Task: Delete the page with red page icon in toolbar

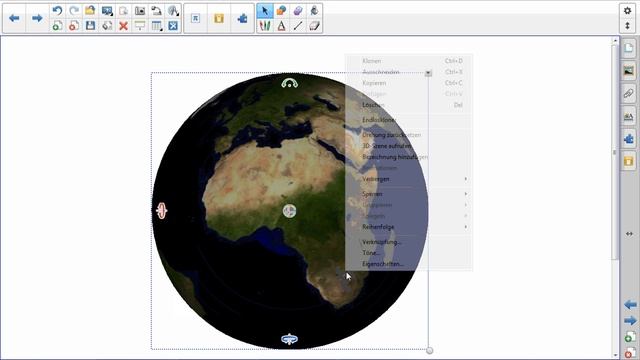Action: tap(74, 26)
